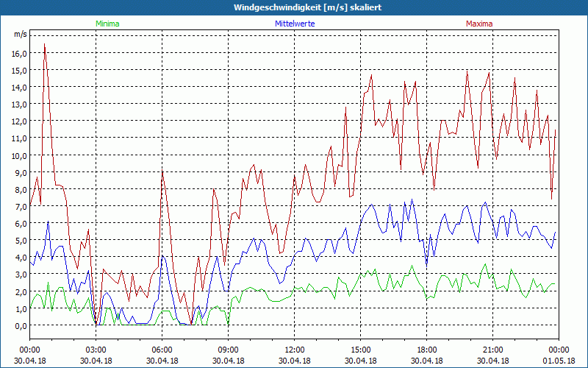Click the 09:00 time axis label
The image size is (588, 368).
pos(229,350)
